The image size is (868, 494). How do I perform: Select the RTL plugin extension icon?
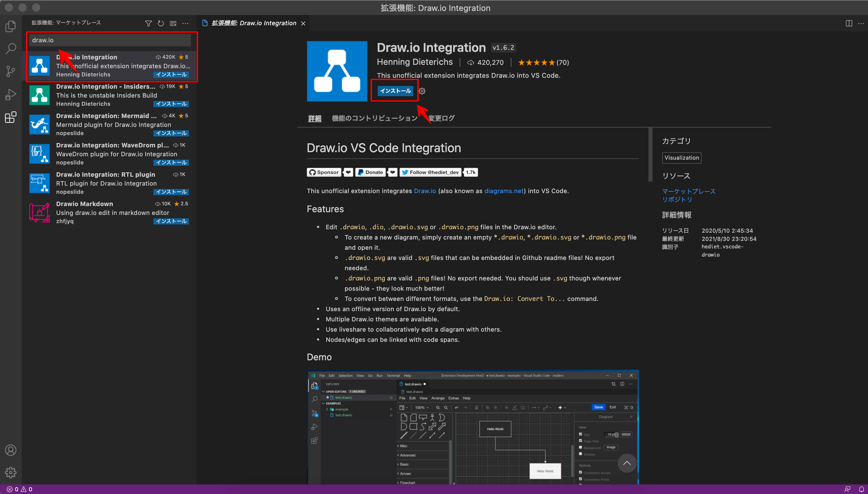point(40,183)
